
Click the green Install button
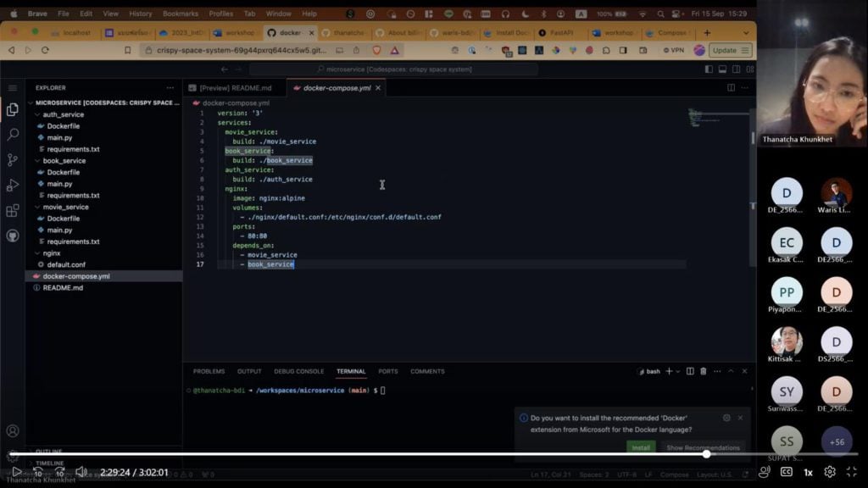[x=641, y=447]
